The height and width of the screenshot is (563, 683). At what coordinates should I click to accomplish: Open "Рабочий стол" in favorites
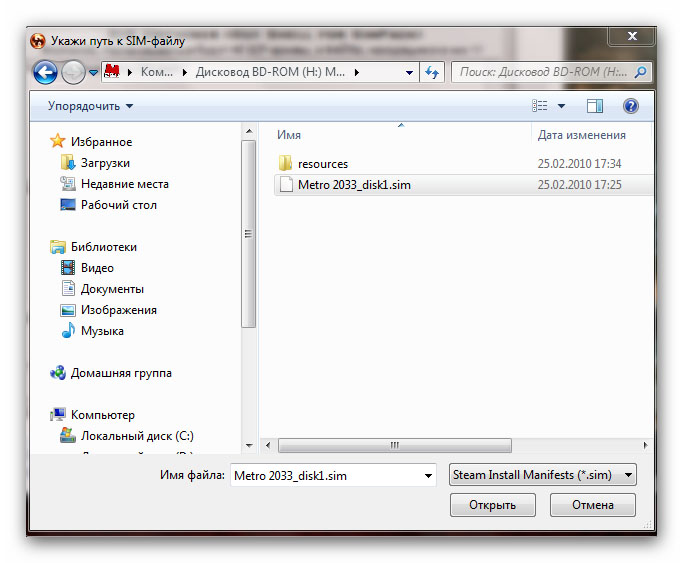click(x=118, y=205)
